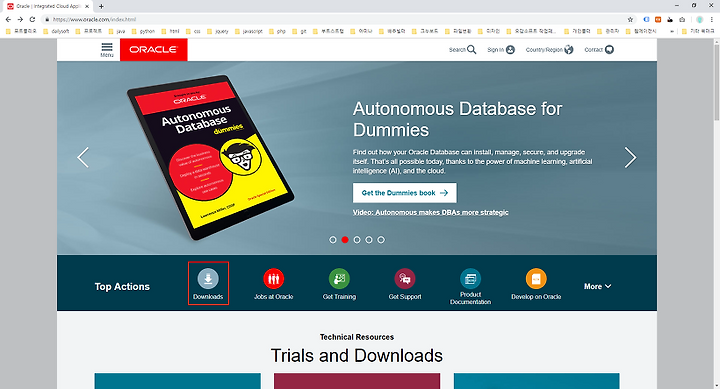Open dailysoft bookmark folder
Image resolution: width=720 pixels, height=389 pixels.
point(56,31)
